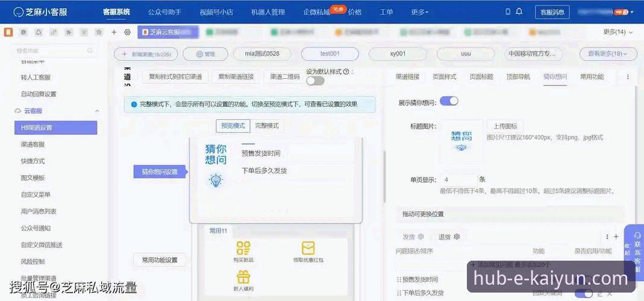Click the 领取优惠红包 envelope icon
644x301 pixels.
tap(308, 248)
